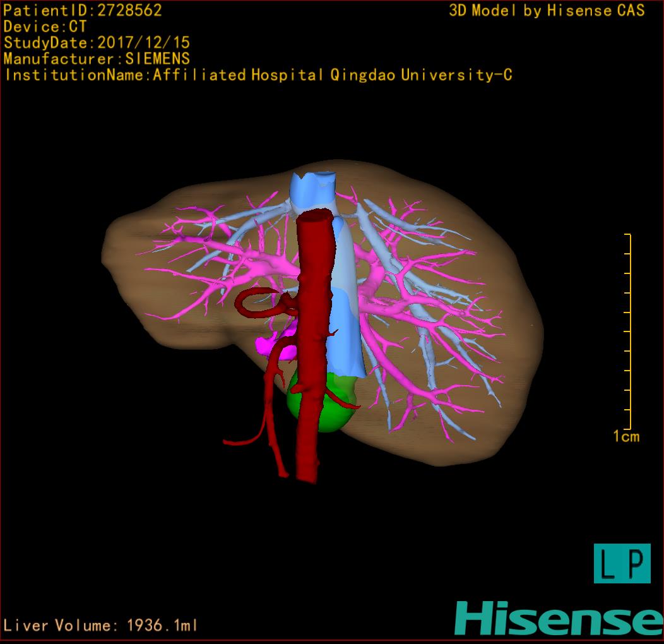Select the StudyDate 2017/12/15 label

coord(97,43)
